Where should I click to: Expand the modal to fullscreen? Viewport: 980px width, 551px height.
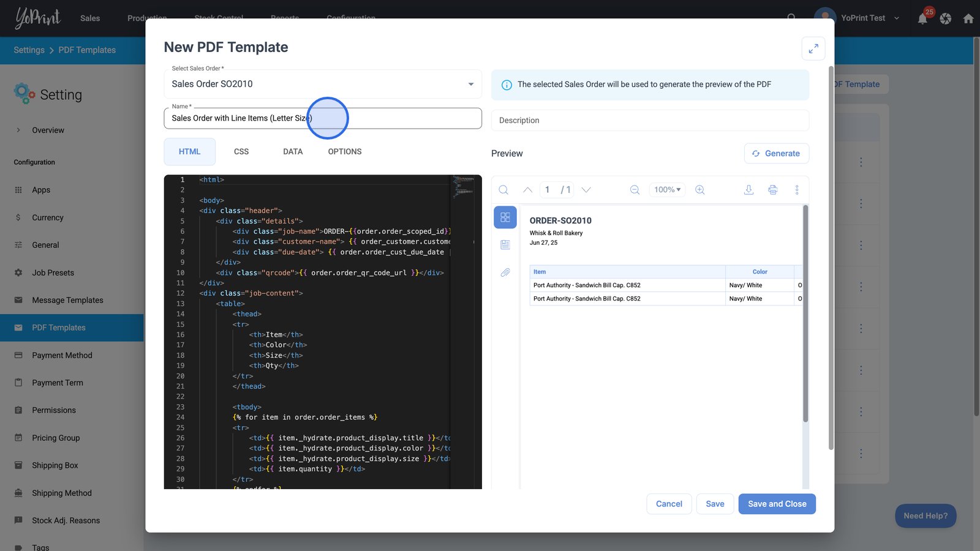(x=813, y=48)
